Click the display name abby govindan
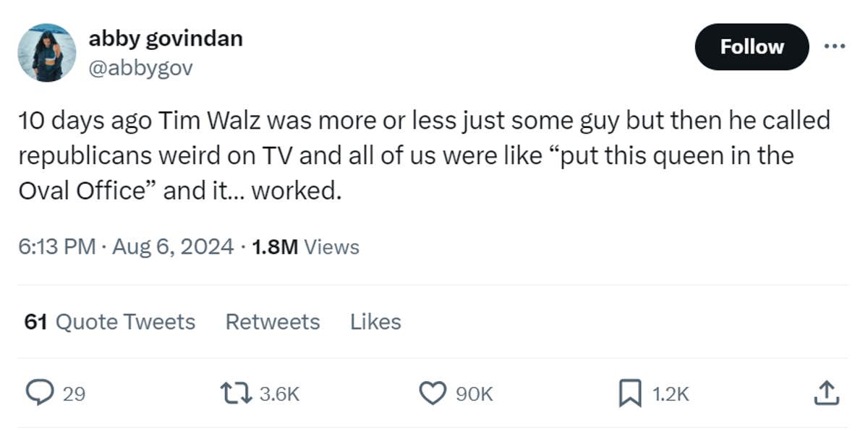The image size is (868, 431). 166,38
